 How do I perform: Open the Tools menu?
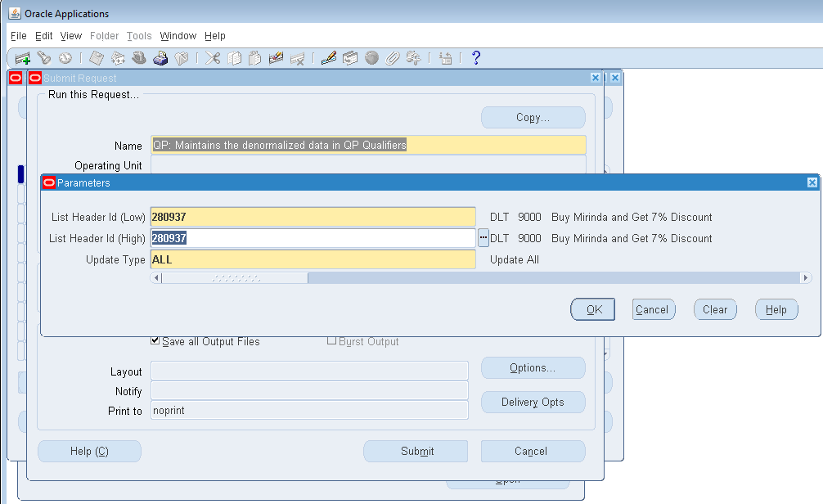139,36
